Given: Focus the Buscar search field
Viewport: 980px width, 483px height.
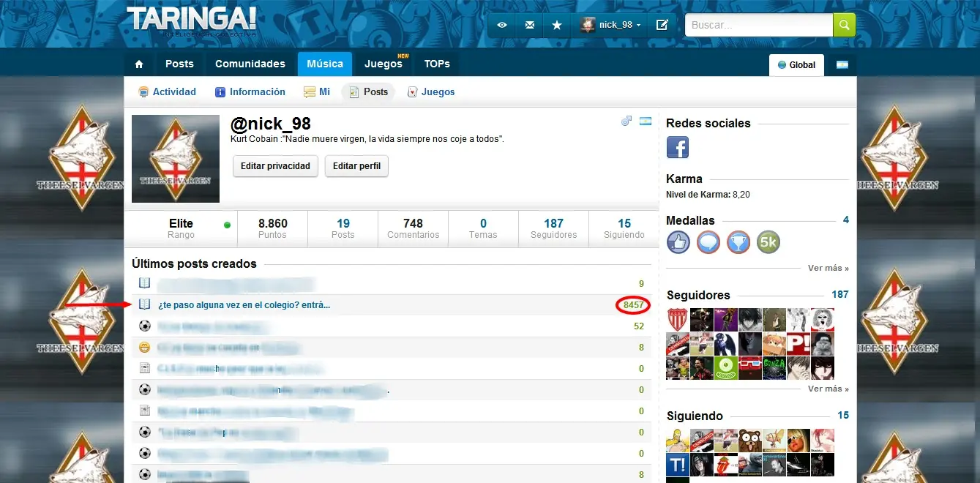Looking at the screenshot, I should point(759,25).
